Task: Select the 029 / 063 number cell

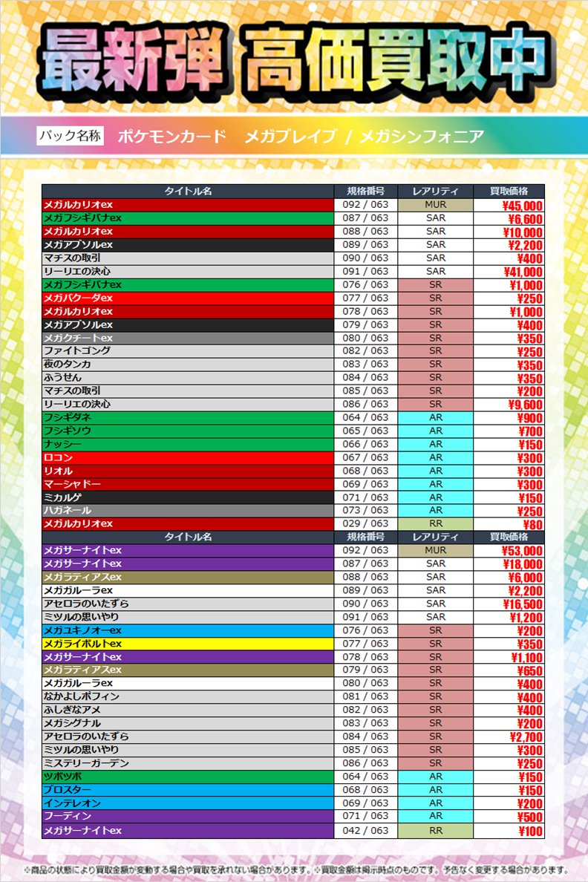Action: [366, 523]
